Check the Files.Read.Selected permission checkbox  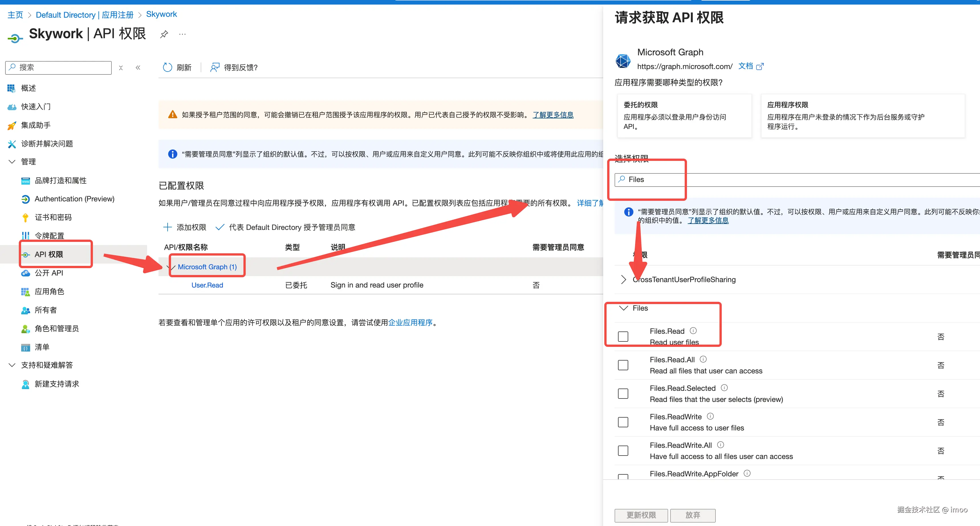click(x=623, y=394)
